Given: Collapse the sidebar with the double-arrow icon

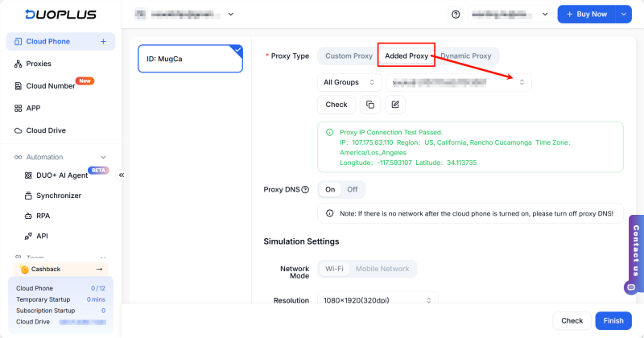Looking at the screenshot, I should pos(122,175).
